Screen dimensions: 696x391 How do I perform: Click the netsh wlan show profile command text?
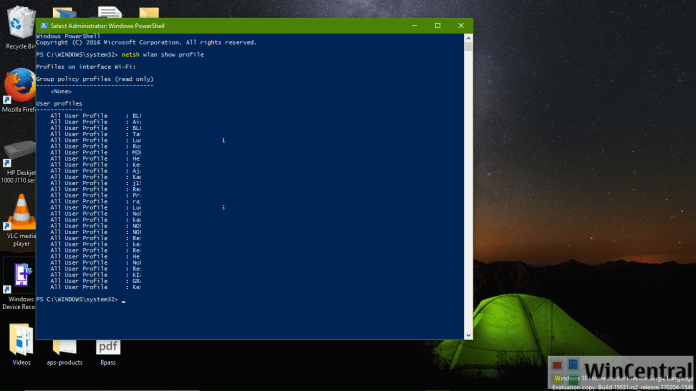point(163,55)
